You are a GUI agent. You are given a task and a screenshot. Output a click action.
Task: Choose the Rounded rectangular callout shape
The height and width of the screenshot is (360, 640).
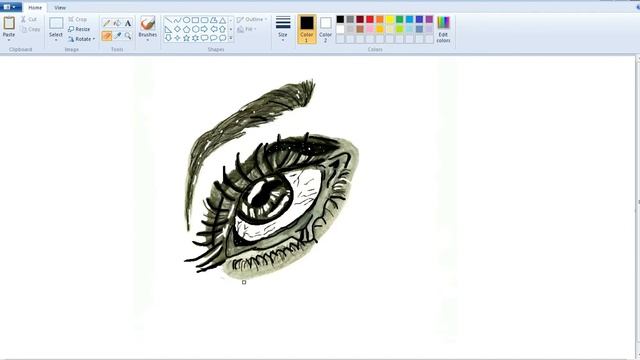pyautogui.click(x=204, y=38)
